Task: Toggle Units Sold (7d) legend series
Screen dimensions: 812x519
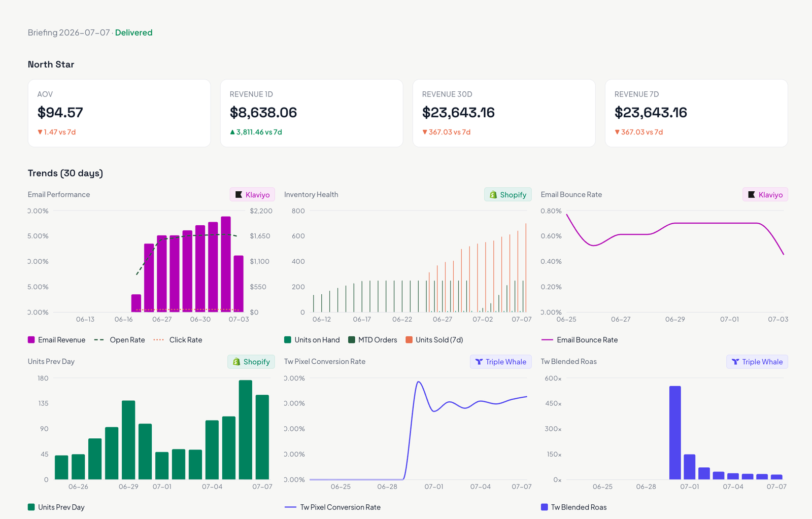Action: coord(434,340)
